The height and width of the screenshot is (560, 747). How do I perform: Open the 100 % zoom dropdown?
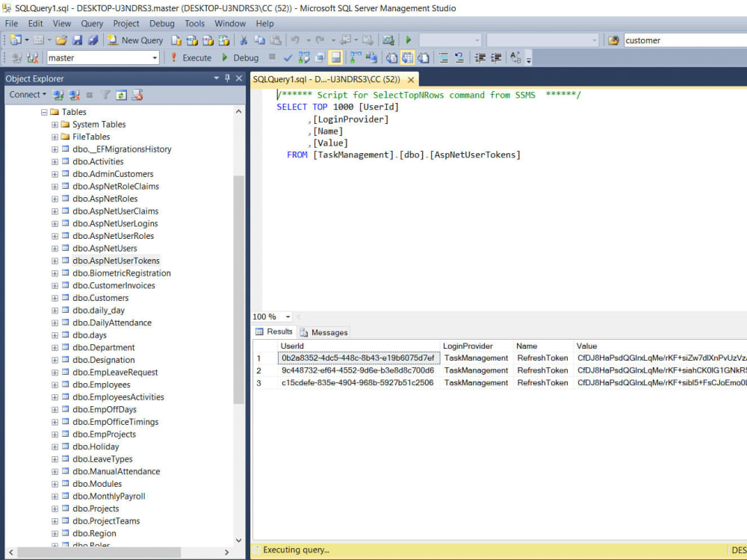[288, 317]
